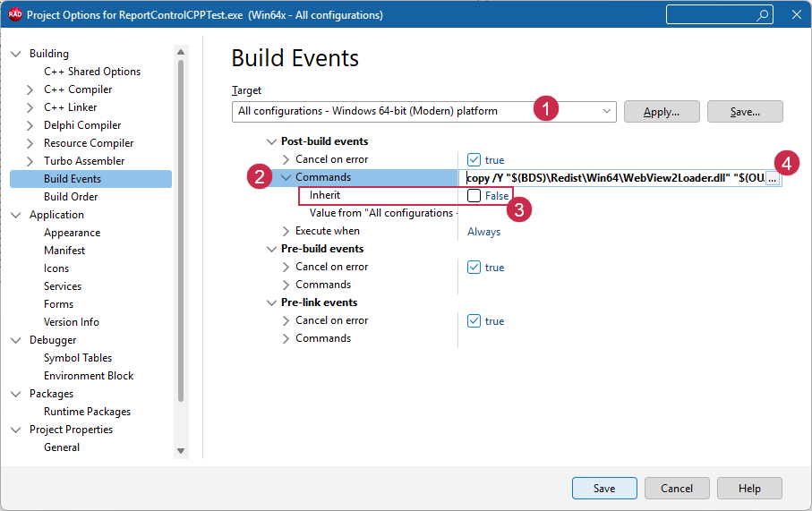Collapse the Building tree node

pos(16,54)
